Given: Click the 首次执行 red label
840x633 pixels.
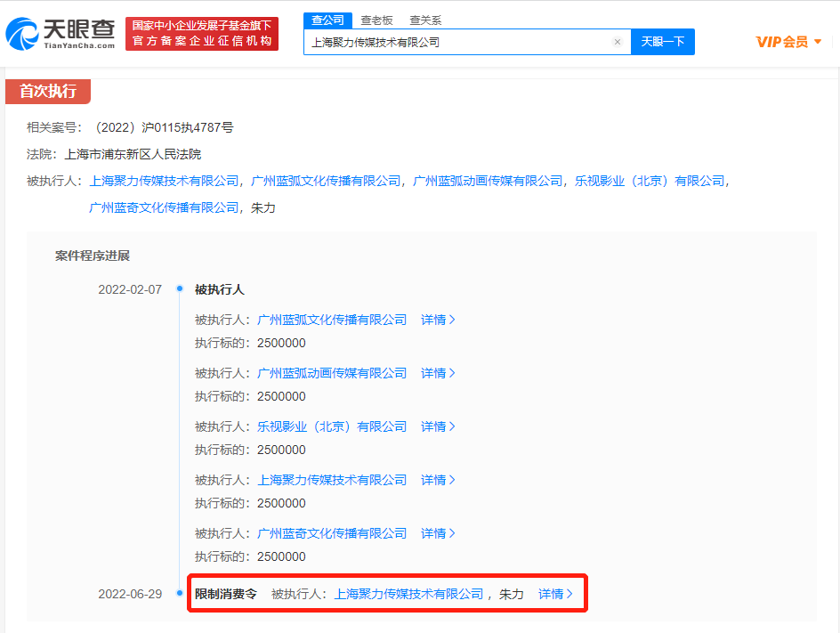Looking at the screenshot, I should pos(48,91).
